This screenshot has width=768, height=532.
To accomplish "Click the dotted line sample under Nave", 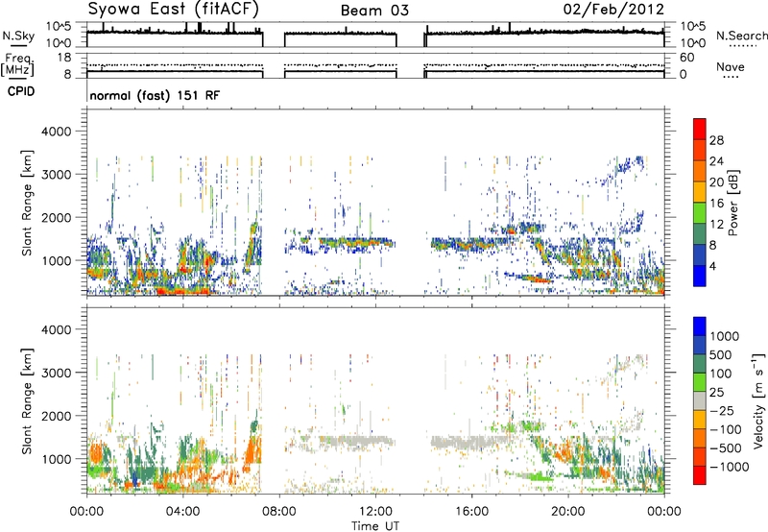I will (731, 77).
